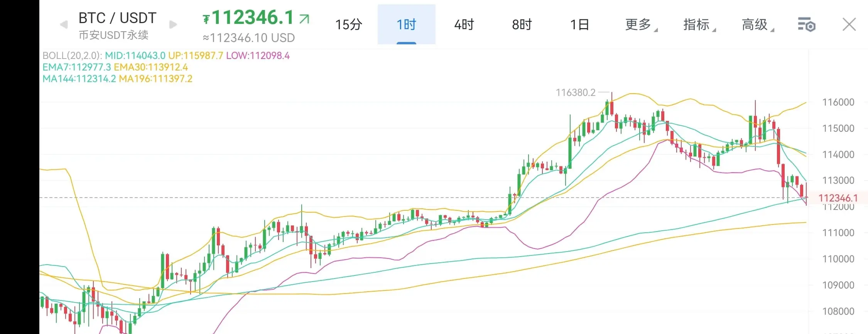
Task: Go to previous trading pair arrow
Action: coord(64,25)
